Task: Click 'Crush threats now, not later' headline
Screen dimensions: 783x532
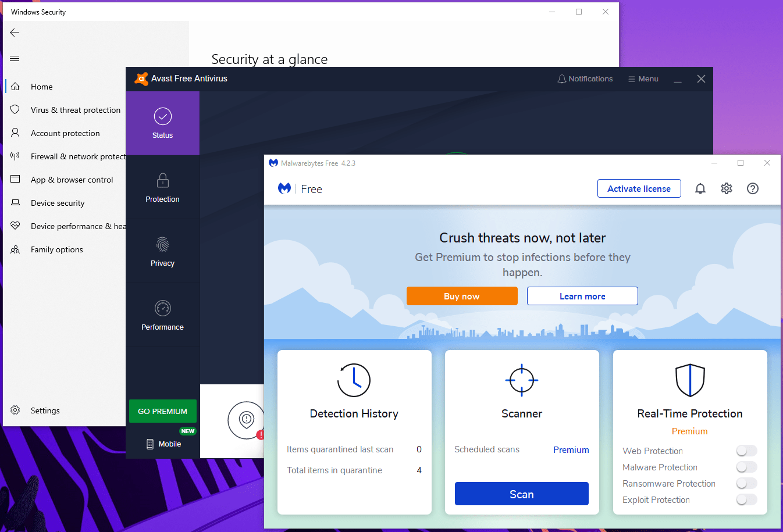Action: tap(522, 238)
